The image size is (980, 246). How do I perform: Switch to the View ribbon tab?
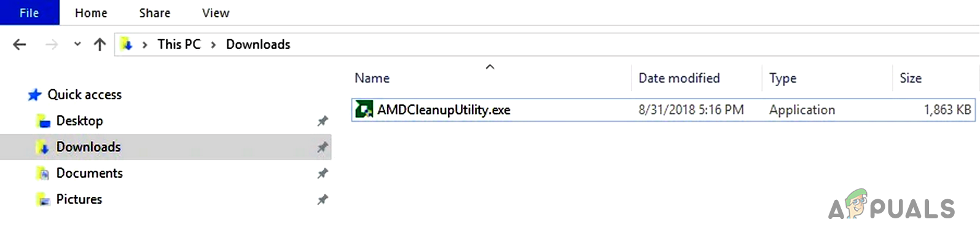pyautogui.click(x=216, y=13)
